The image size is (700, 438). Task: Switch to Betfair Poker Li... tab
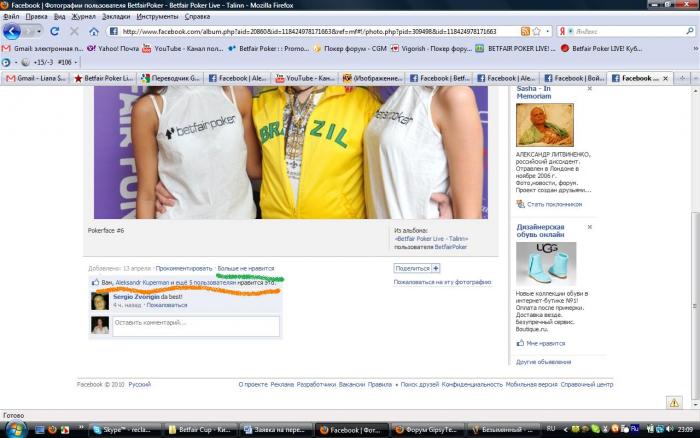click(x=104, y=78)
